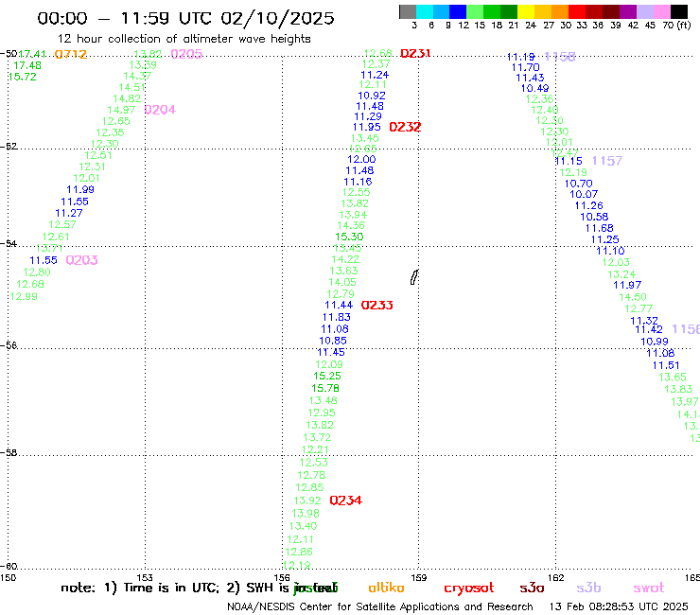
Task: Click the blue value 11.95
Action: [366, 127]
